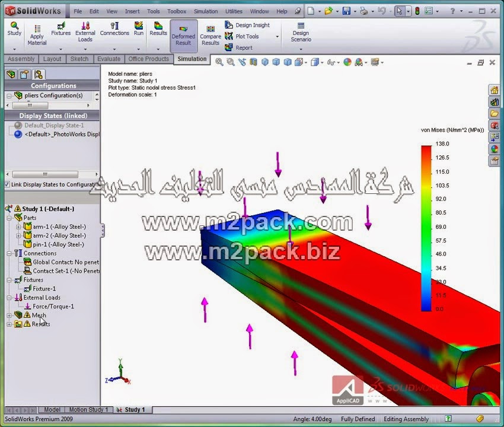The width and height of the screenshot is (504, 427).
Task: Switch to the Sketch tab
Action: (79, 59)
